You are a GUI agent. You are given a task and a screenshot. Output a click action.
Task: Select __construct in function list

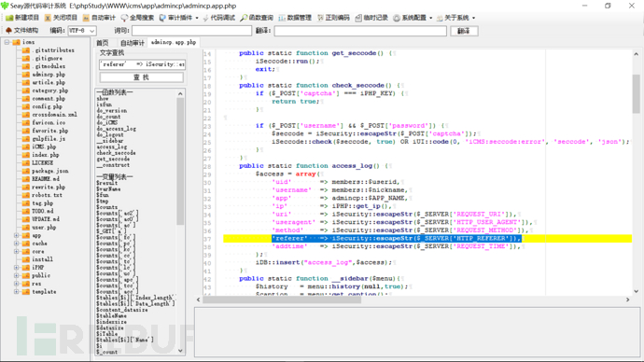[x=113, y=164]
